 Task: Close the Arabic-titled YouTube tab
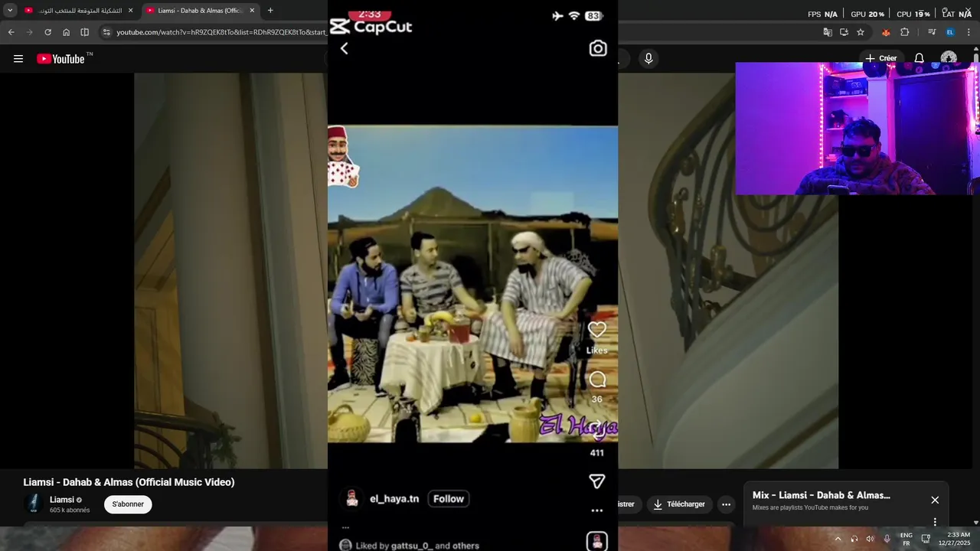[130, 11]
